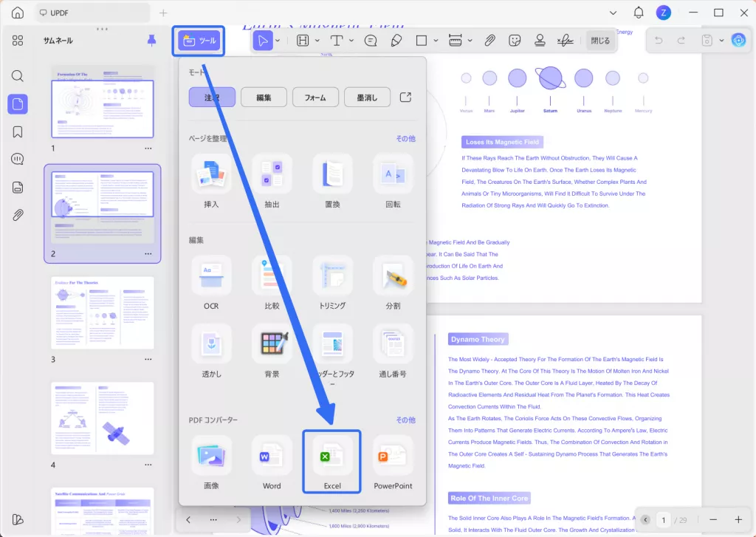This screenshot has width=756, height=537.
Task: Go to the home icon
Action: (x=18, y=13)
